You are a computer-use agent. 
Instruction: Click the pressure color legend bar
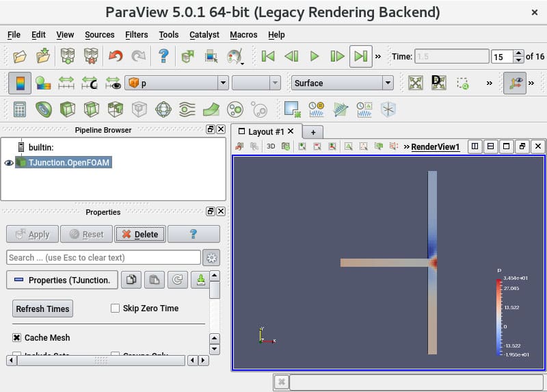pos(499,317)
